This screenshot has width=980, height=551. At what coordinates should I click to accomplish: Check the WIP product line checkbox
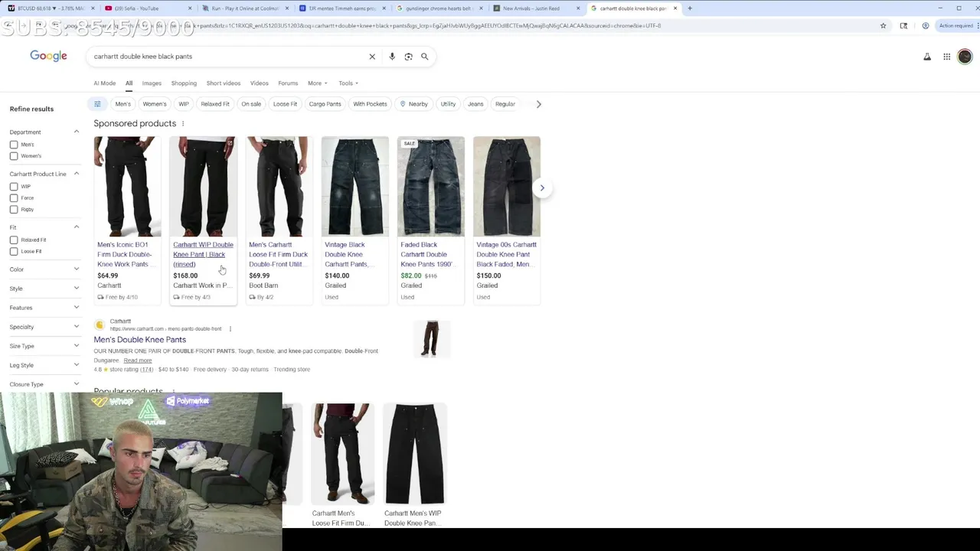pyautogui.click(x=14, y=187)
